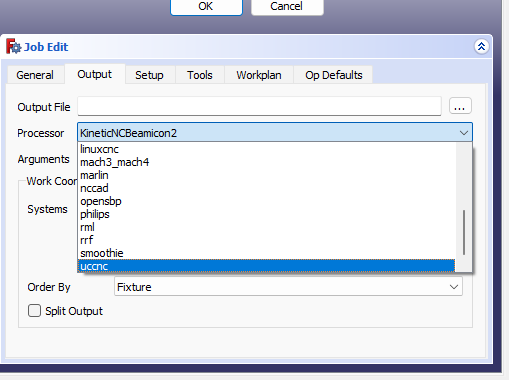
Task: Switch to the General tab
Action: [x=35, y=75]
